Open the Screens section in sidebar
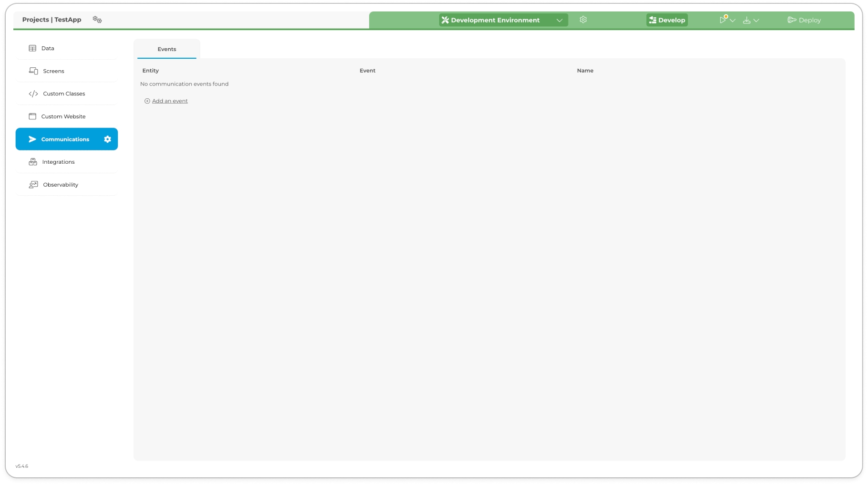Screen dimensions: 868x485 [53, 71]
